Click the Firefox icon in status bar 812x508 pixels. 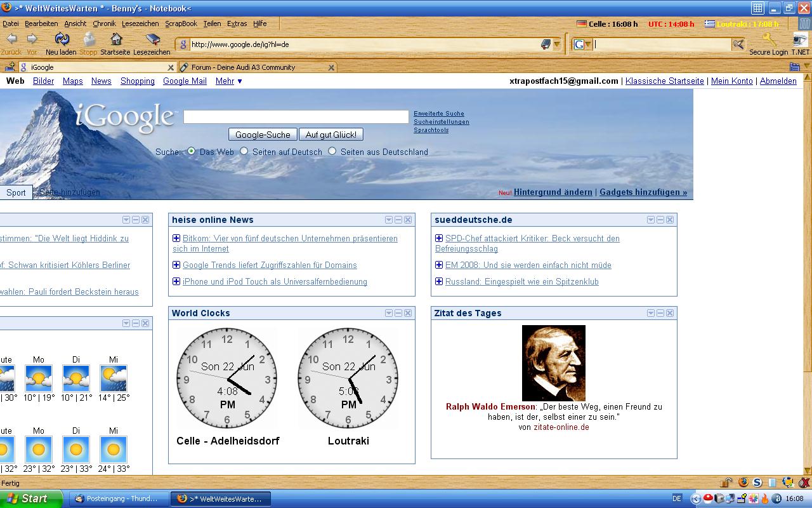click(743, 482)
